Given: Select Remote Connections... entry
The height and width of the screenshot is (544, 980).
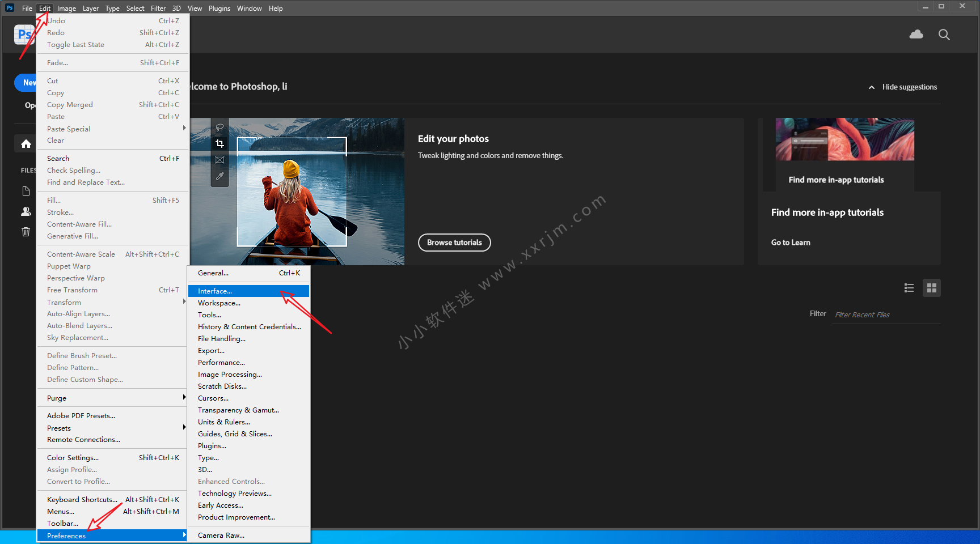Looking at the screenshot, I should 113,439.
